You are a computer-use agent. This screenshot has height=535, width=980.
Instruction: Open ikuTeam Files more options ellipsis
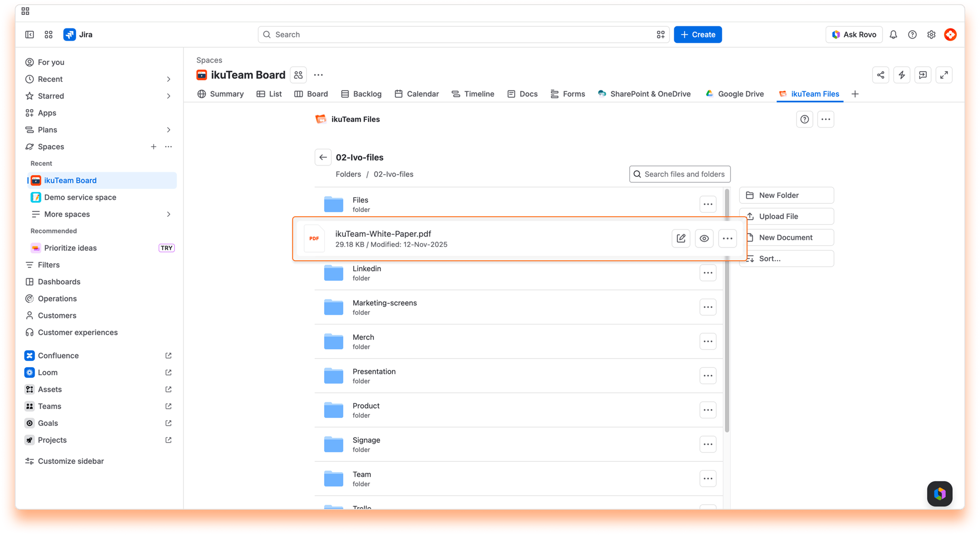coord(826,119)
